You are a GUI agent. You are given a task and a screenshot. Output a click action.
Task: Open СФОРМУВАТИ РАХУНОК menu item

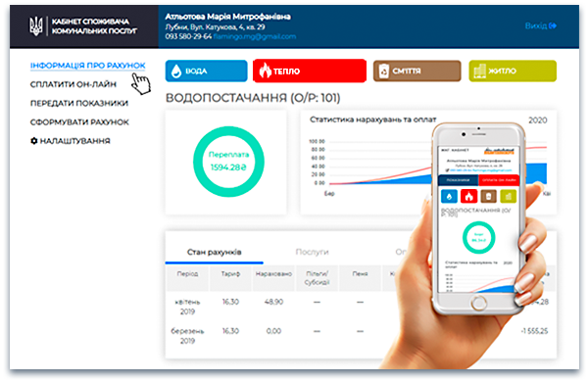[x=79, y=122]
